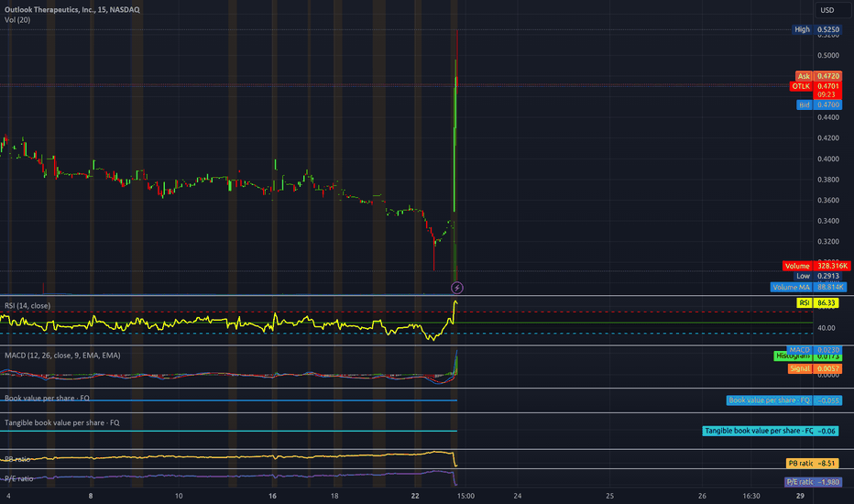
Task: Click the P/E ratio pane legend
Action: click(x=19, y=478)
